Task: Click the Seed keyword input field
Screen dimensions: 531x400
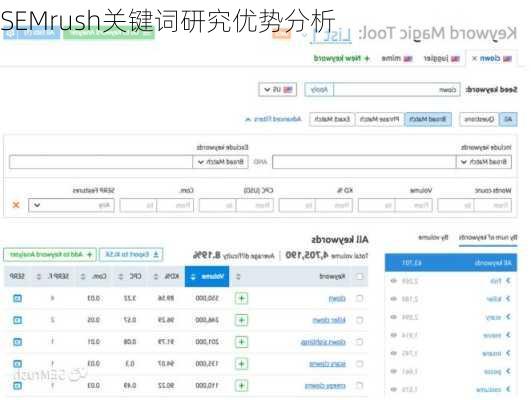Action: [397, 90]
